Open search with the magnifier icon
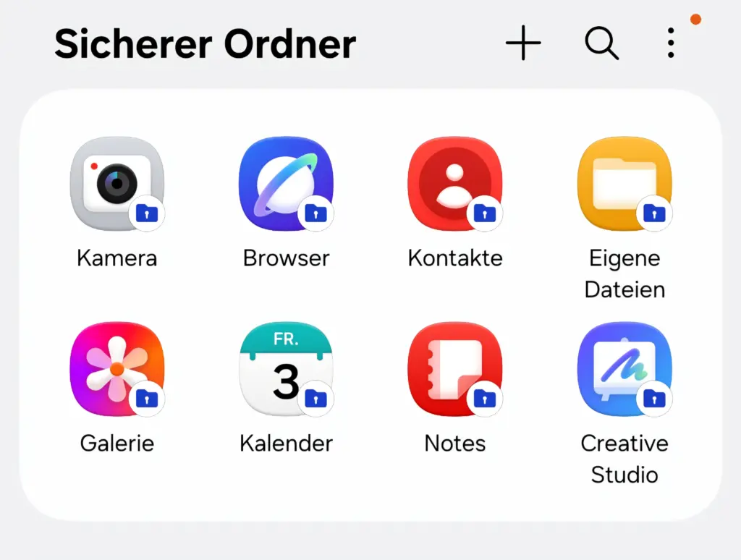The height and width of the screenshot is (560, 741). tap(601, 43)
